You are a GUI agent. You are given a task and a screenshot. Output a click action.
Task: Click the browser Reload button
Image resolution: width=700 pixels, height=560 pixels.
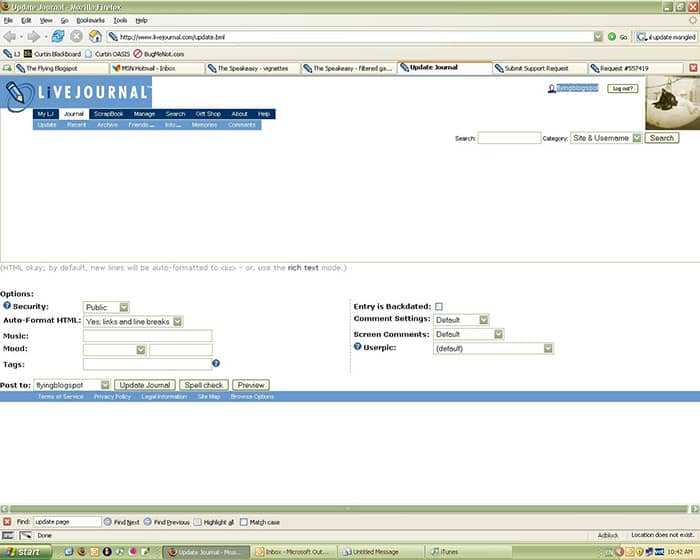click(58, 36)
